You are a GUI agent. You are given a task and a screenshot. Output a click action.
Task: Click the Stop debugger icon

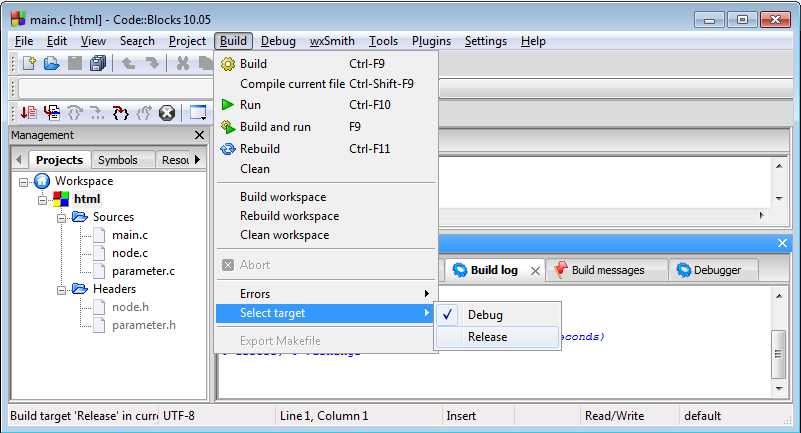coord(167,113)
